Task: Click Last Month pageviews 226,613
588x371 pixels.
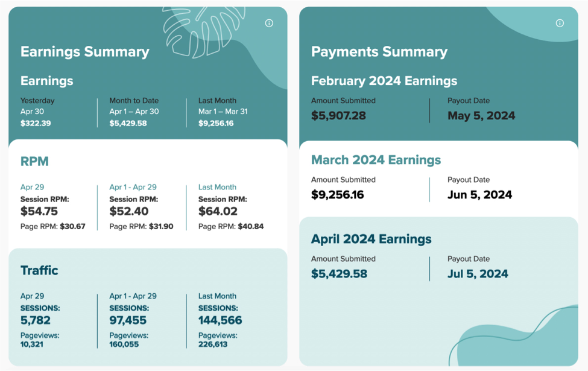Action: click(213, 344)
